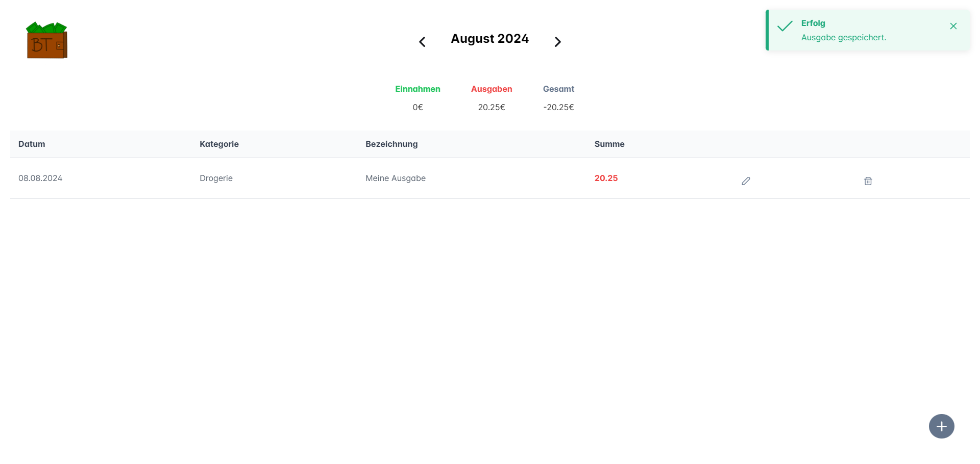This screenshot has height=464, width=980.
Task: Add a new entry with plus button
Action: 942,426
